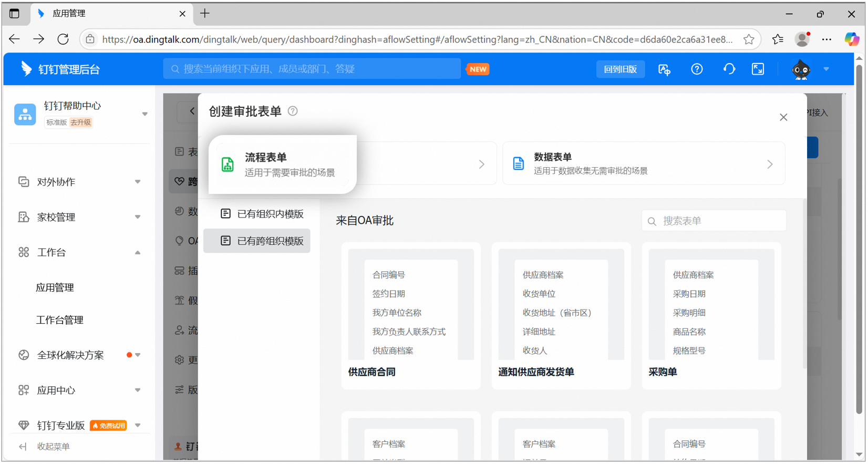Click the chevron on the 数据表单 card
The image size is (868, 464).
coord(770,164)
